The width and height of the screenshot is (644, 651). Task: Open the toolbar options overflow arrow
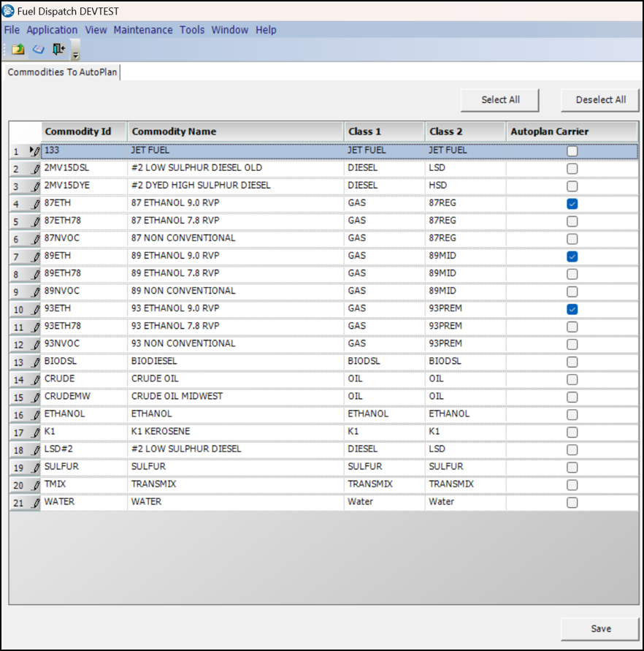pos(75,54)
